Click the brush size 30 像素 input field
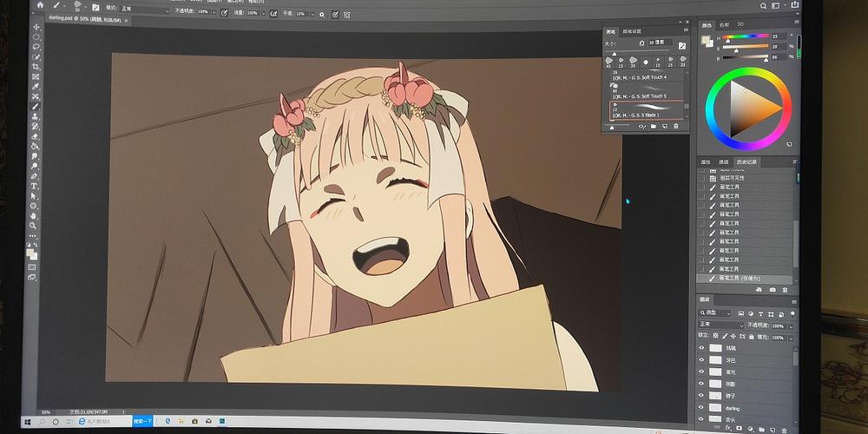 click(x=660, y=43)
